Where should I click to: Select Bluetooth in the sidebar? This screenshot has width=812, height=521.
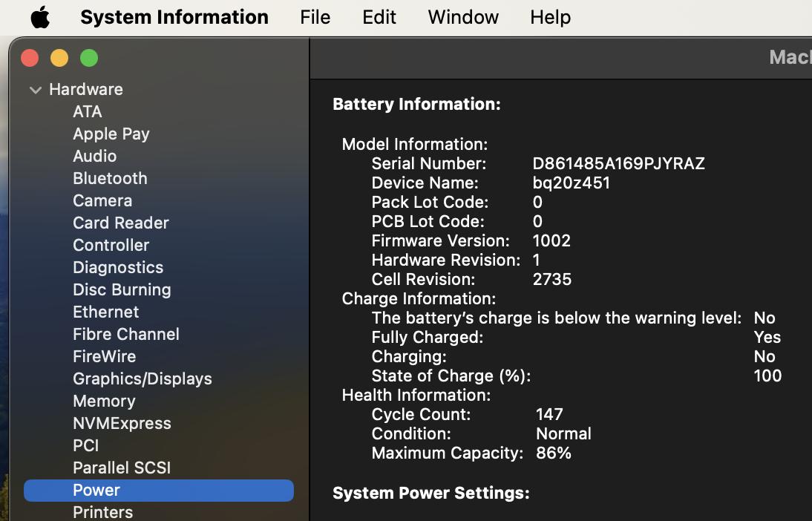pyautogui.click(x=111, y=178)
